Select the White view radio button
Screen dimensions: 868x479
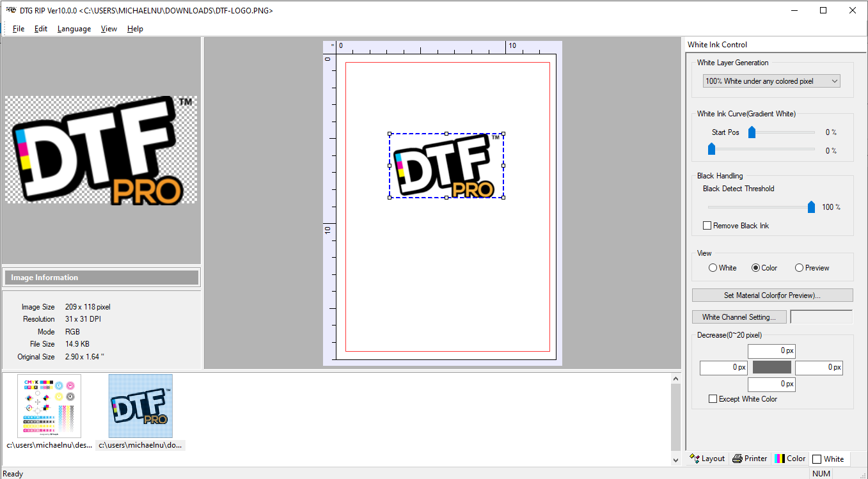coord(713,268)
